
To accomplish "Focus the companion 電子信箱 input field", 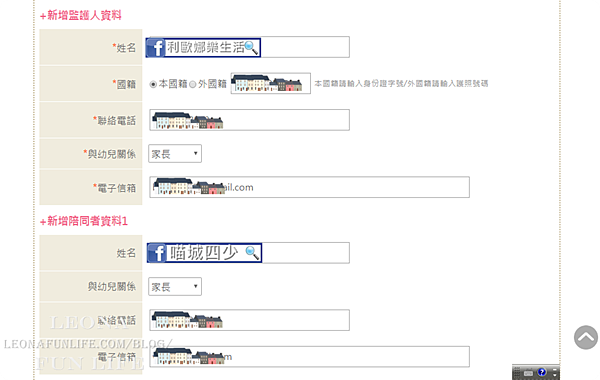I will click(x=310, y=357).
